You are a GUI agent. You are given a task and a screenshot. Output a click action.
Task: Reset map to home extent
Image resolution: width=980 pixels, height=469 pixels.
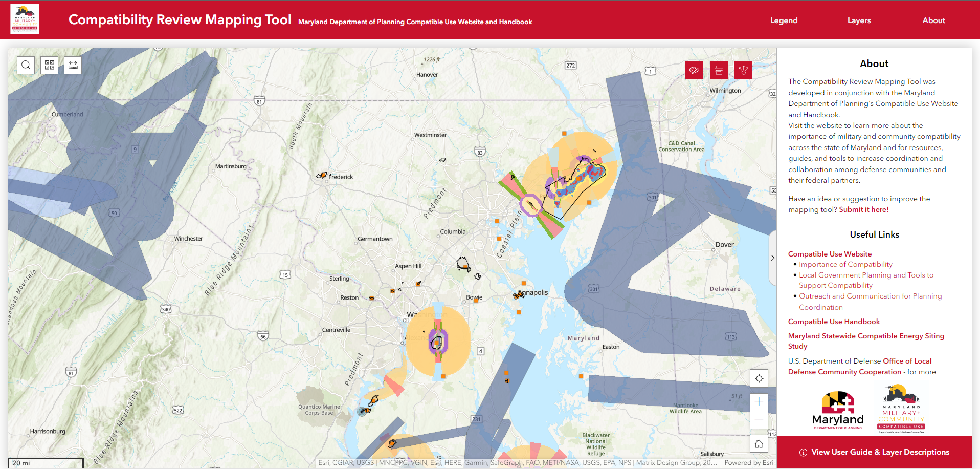tap(759, 443)
